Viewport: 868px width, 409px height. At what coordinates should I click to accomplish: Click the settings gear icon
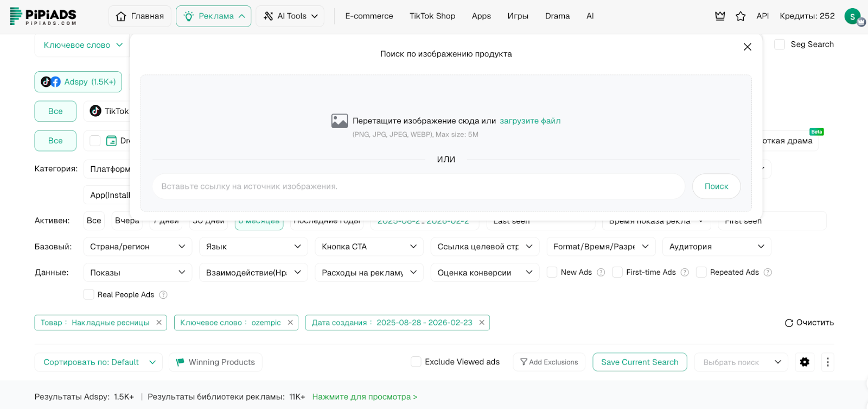(x=805, y=362)
